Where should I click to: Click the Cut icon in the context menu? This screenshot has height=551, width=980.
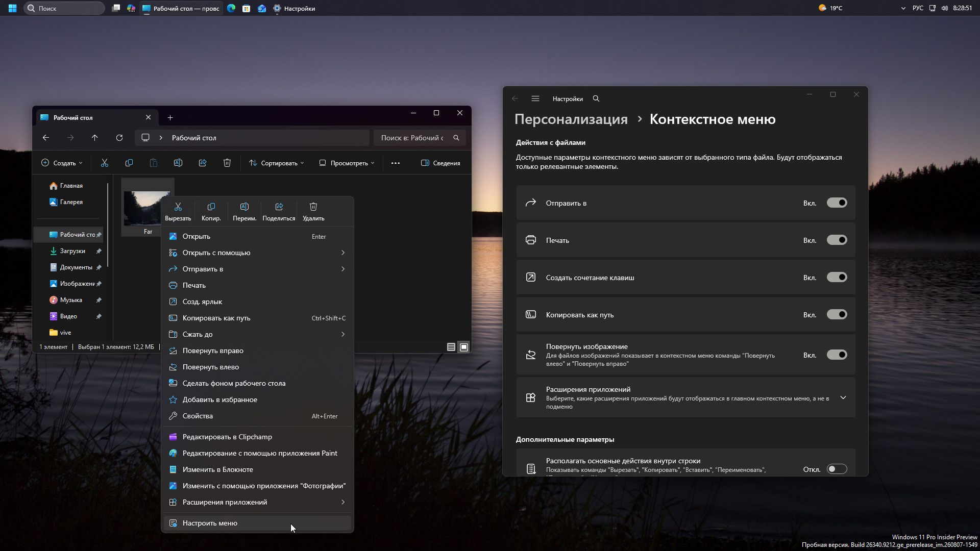(178, 207)
